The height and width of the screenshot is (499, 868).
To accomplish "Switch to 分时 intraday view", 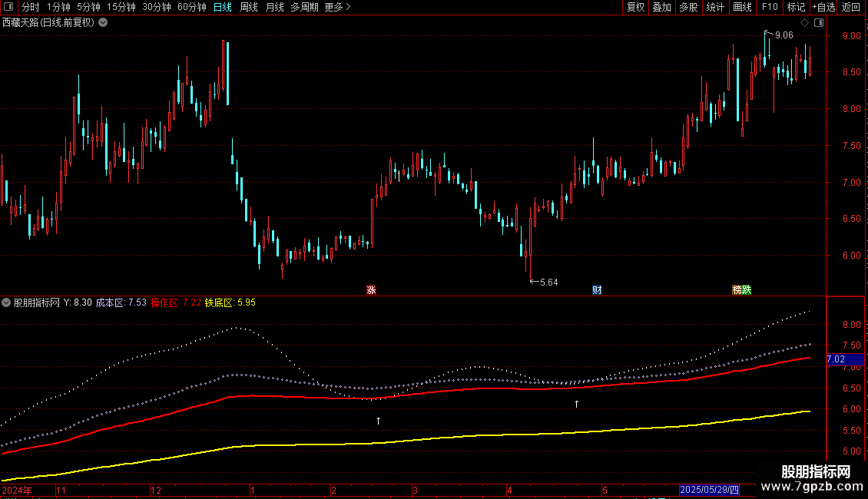I will pos(31,7).
